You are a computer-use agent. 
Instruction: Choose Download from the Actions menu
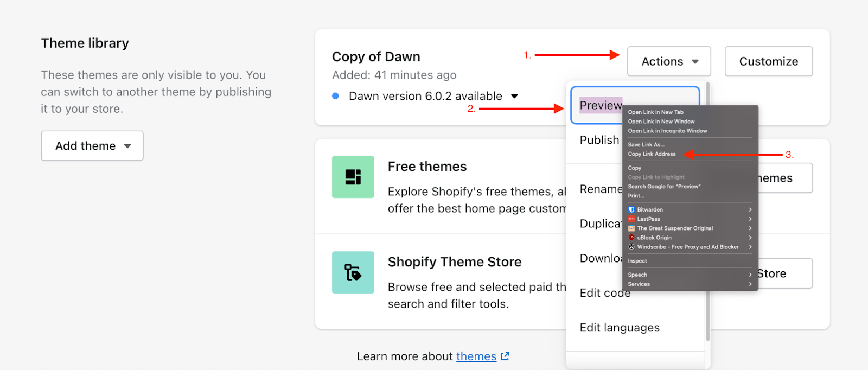click(600, 258)
